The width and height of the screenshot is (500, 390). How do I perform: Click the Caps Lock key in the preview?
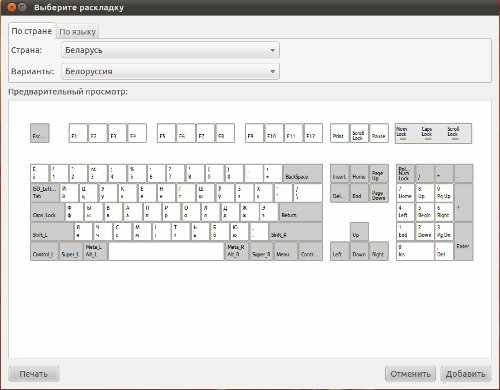[47, 212]
